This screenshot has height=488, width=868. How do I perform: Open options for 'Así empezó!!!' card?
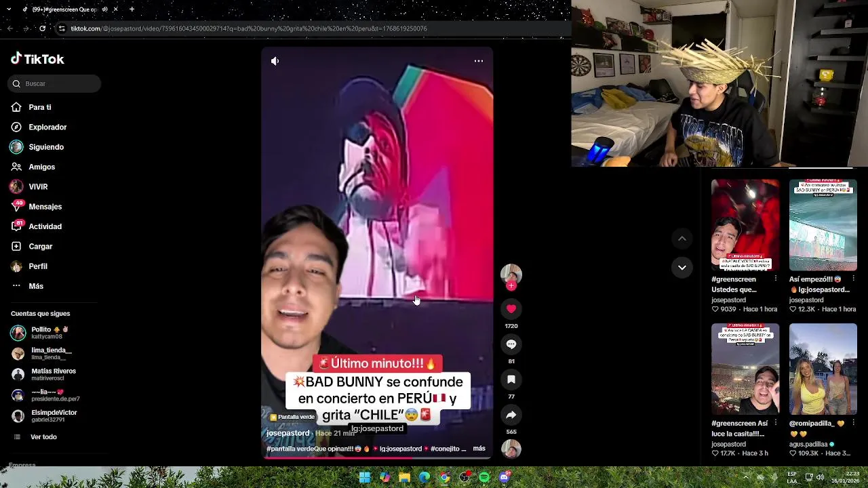point(853,279)
